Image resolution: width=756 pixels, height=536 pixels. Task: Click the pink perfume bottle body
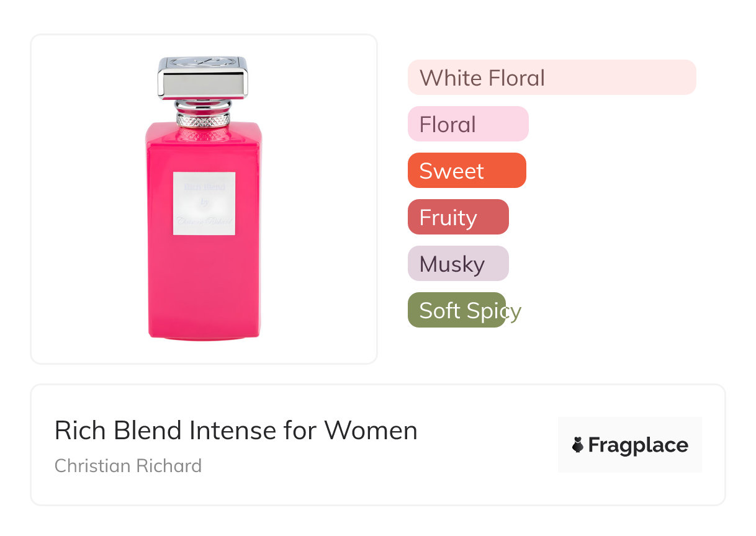204,279
